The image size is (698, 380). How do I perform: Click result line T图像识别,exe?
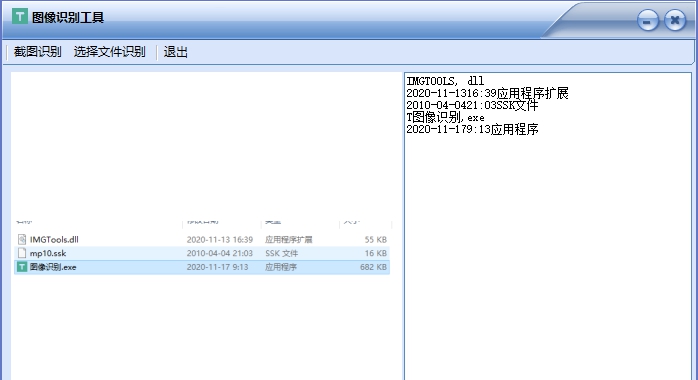(445, 117)
